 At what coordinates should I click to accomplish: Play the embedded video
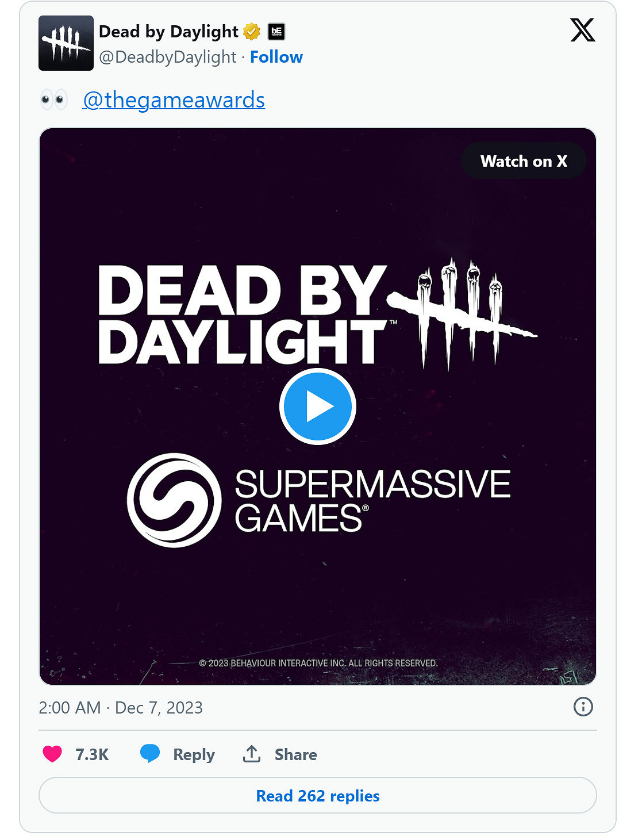[x=318, y=406]
